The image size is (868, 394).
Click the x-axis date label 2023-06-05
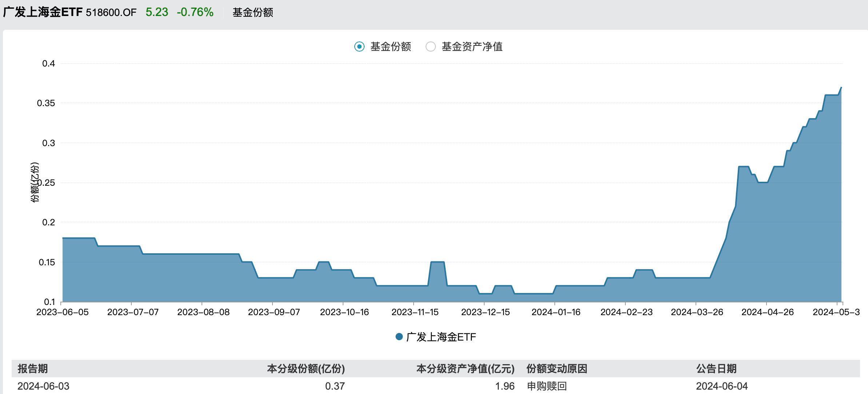pyautogui.click(x=63, y=312)
